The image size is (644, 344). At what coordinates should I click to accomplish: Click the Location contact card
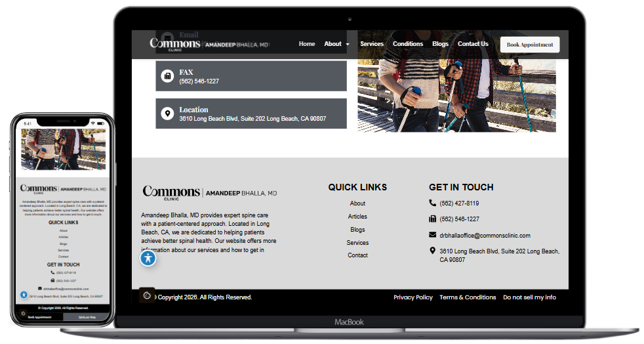point(251,114)
